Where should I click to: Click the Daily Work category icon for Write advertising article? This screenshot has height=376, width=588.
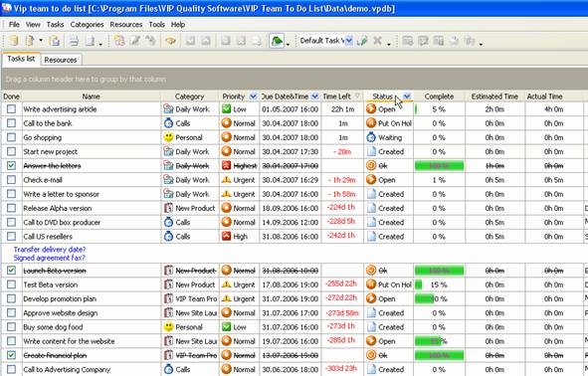pyautogui.click(x=168, y=109)
